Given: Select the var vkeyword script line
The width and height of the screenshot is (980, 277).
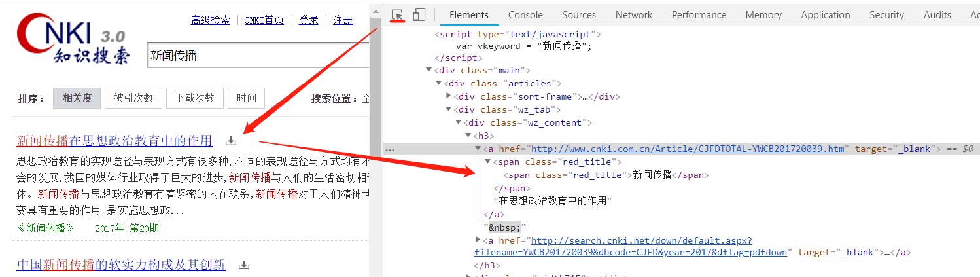Looking at the screenshot, I should coord(523,46).
